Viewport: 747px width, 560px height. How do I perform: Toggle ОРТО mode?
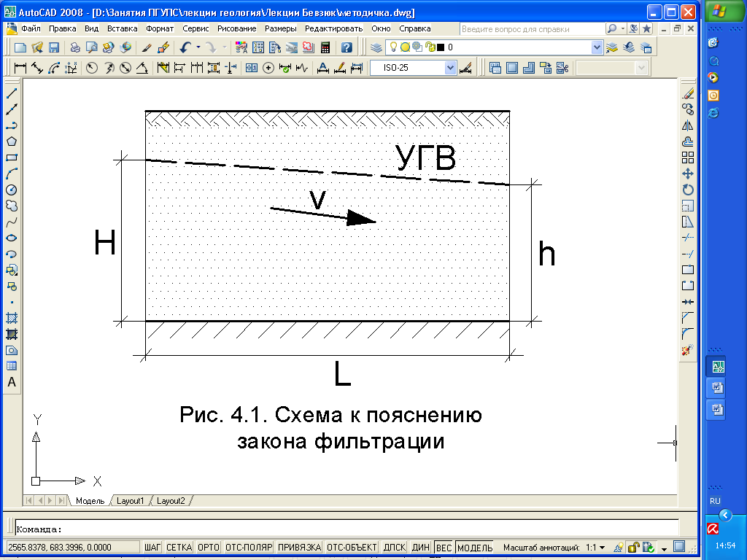208,548
